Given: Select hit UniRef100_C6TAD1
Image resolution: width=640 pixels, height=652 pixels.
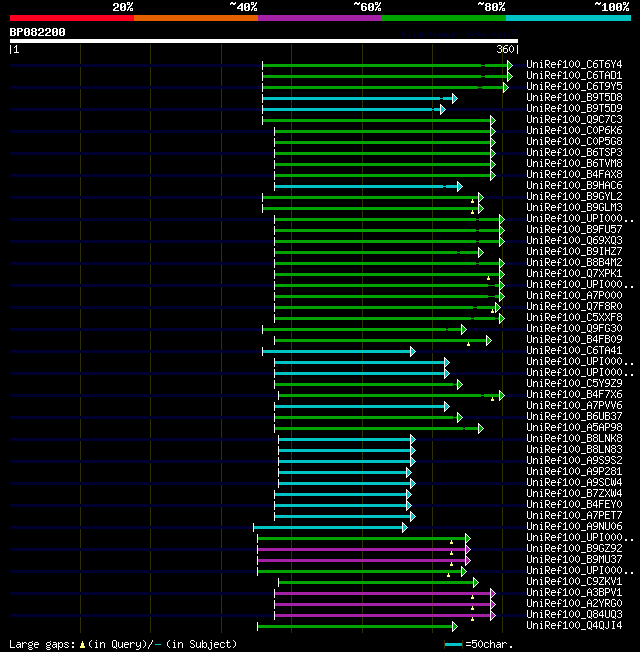Looking at the screenshot, I should tap(574, 75).
